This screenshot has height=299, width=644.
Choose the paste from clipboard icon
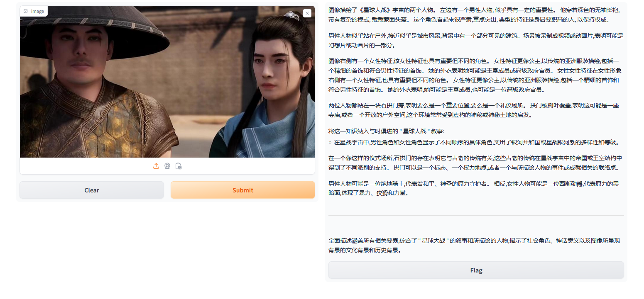pos(179,166)
